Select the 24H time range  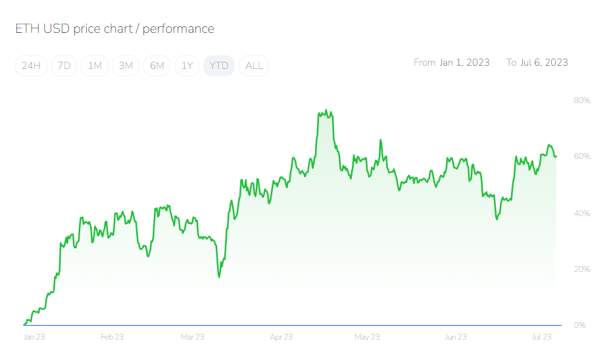[31, 66]
